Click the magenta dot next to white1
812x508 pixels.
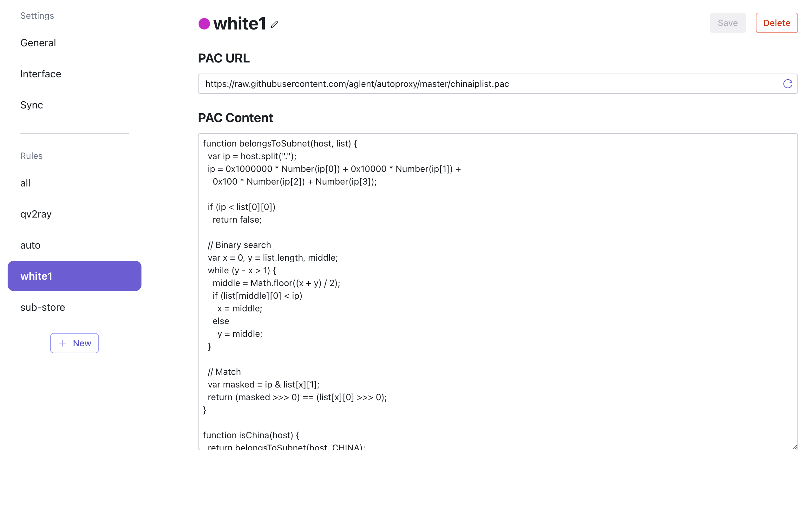[204, 24]
